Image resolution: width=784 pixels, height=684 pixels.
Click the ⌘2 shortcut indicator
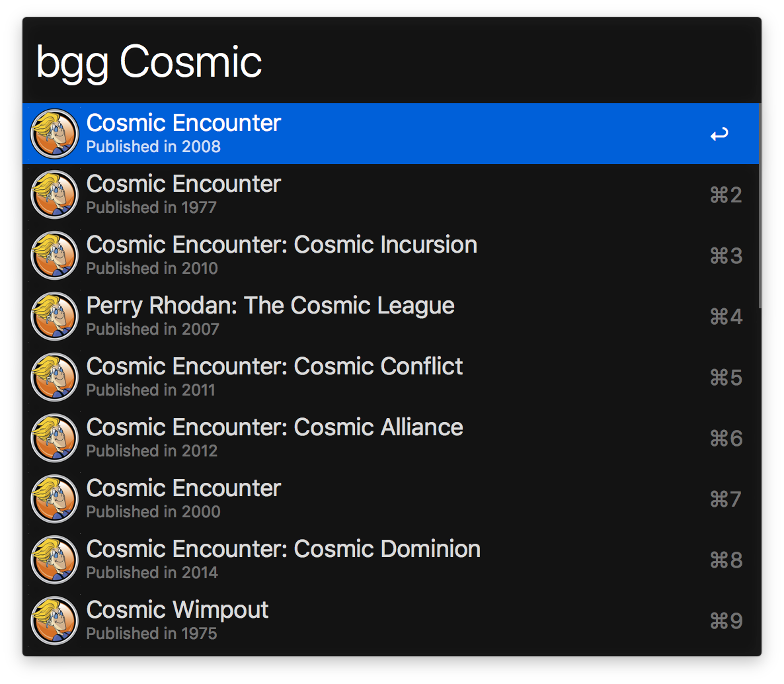click(726, 195)
